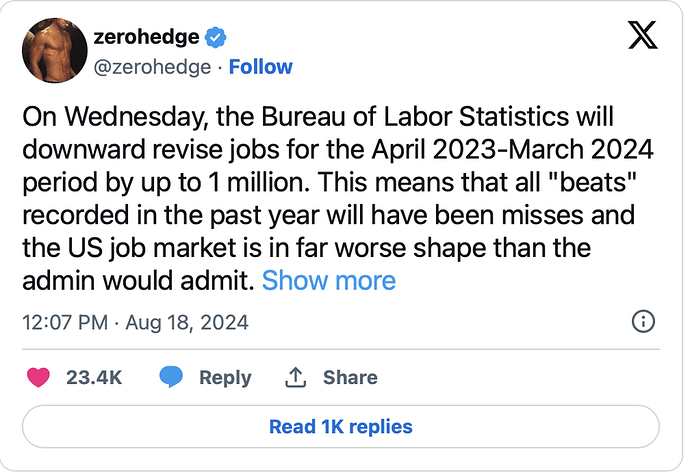Click the bold zerohedge display name
The image size is (690, 473).
point(146,37)
